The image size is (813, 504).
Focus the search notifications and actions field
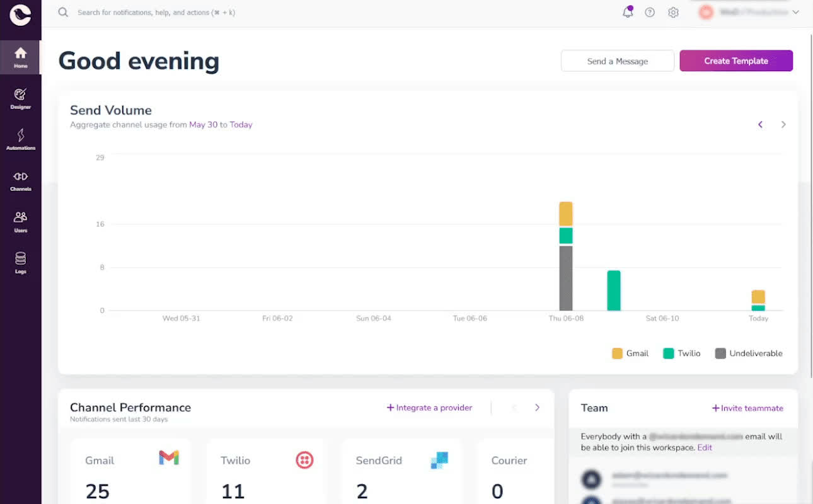coord(156,13)
